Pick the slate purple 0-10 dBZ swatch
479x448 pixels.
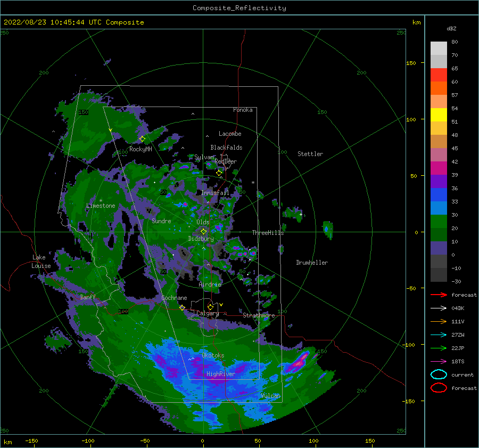tap(439, 248)
